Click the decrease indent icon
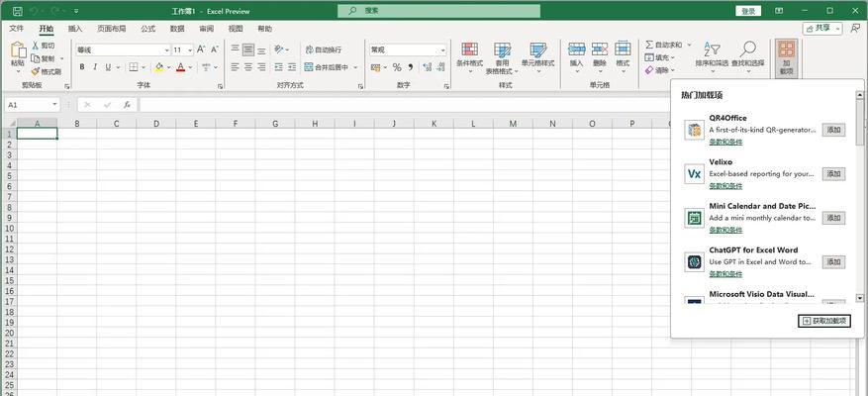Screen dimensions: 868x396 (278, 67)
